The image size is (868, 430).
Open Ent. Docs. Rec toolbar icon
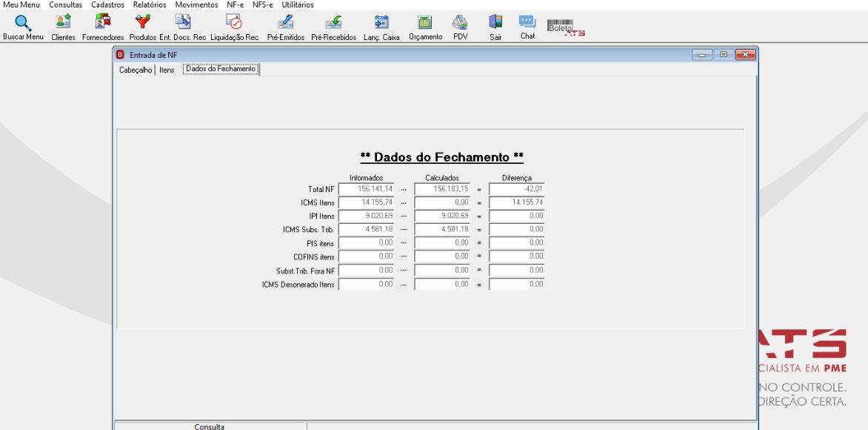(183, 27)
